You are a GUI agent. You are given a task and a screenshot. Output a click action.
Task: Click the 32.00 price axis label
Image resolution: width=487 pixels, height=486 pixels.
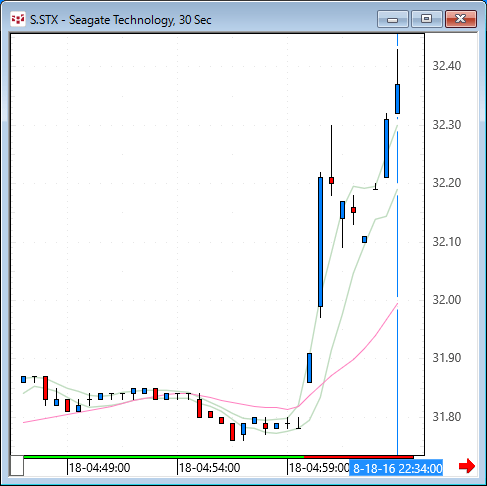tap(447, 300)
